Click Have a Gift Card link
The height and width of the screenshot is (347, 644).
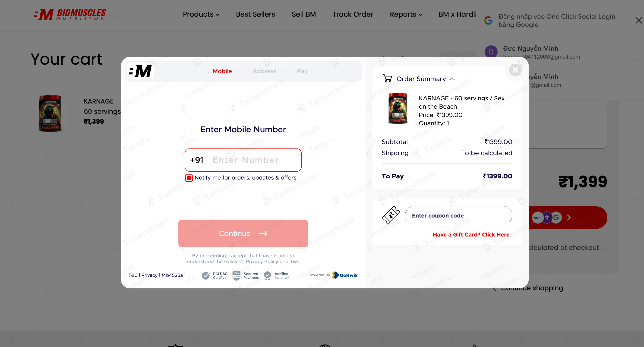point(471,234)
